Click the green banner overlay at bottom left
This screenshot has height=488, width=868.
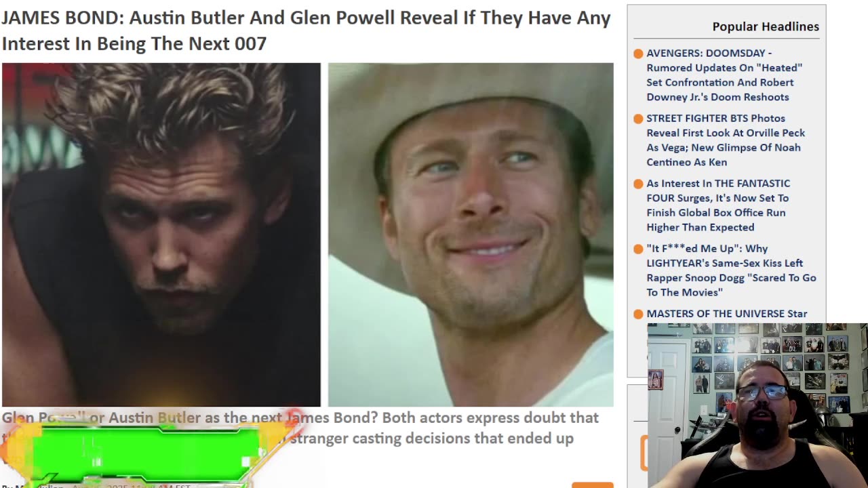145,452
